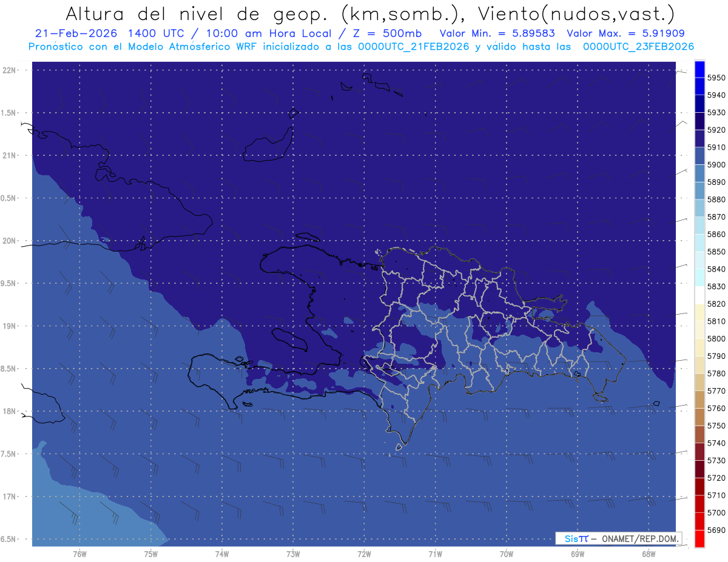Click the 5700 colorbar value
This screenshot has height=562, width=728.
tap(716, 513)
